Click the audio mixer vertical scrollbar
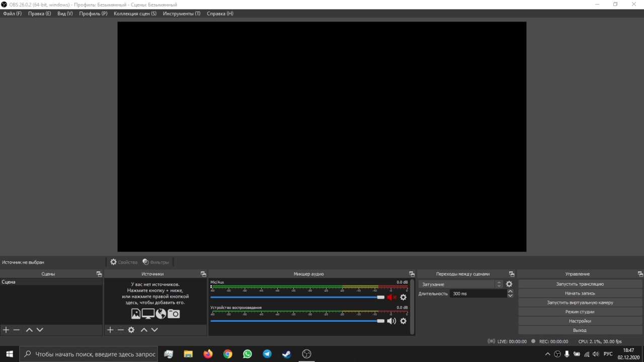644x362 pixels. tap(413, 307)
